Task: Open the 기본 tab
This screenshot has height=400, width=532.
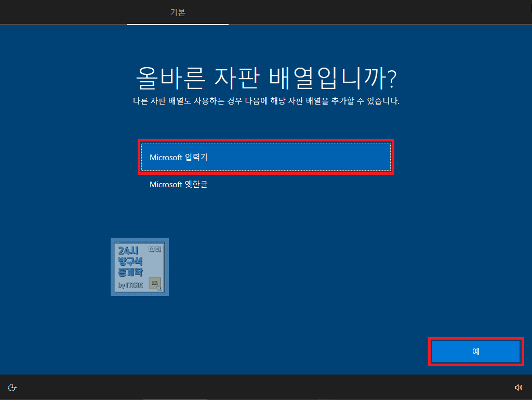Action: point(178,12)
